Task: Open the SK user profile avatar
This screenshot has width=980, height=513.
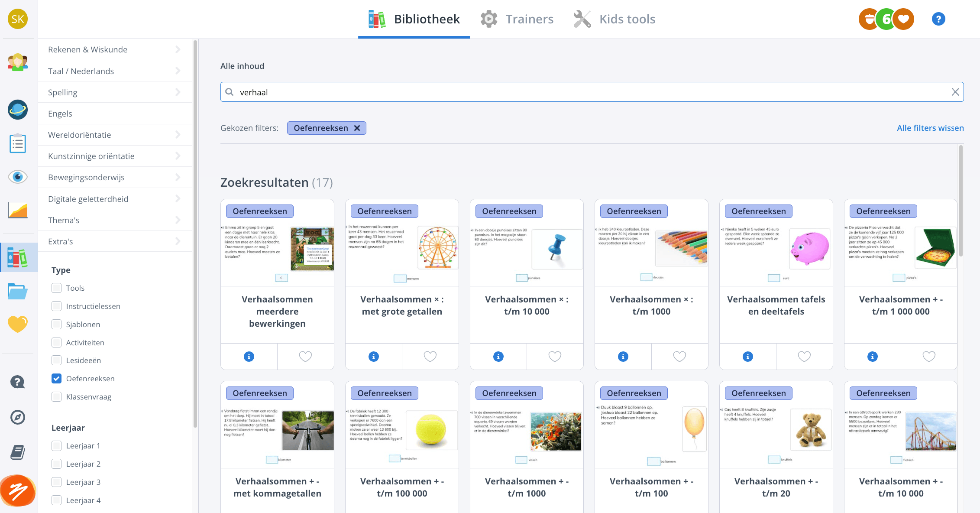Action: 18,19
